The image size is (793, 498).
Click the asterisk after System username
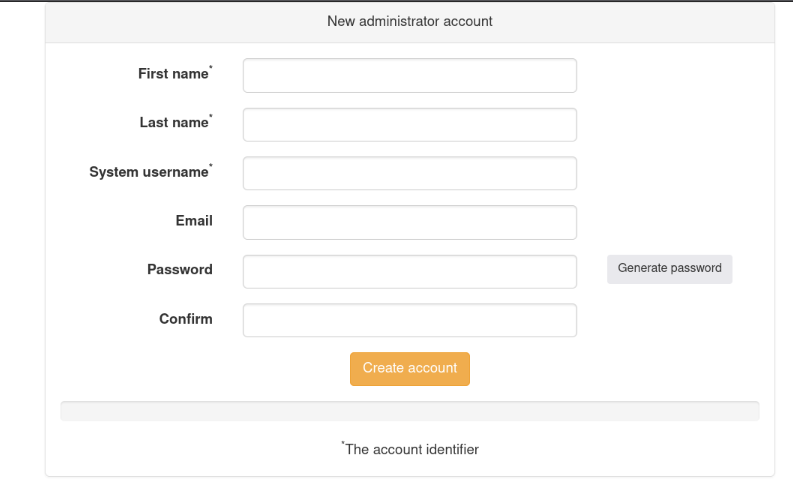click(210, 166)
